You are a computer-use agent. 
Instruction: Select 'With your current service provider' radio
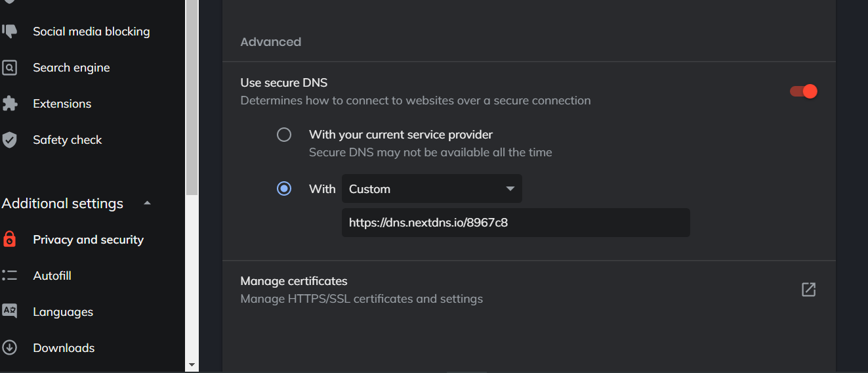284,135
